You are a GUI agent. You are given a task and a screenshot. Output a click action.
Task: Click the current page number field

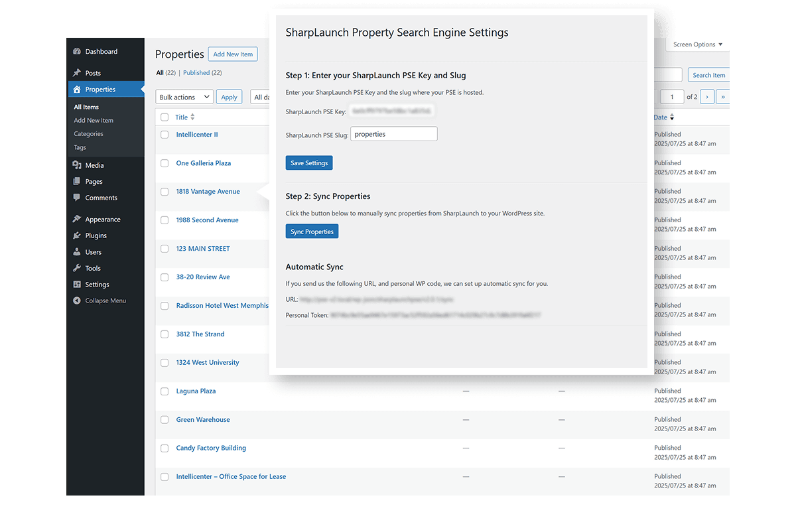click(x=672, y=97)
